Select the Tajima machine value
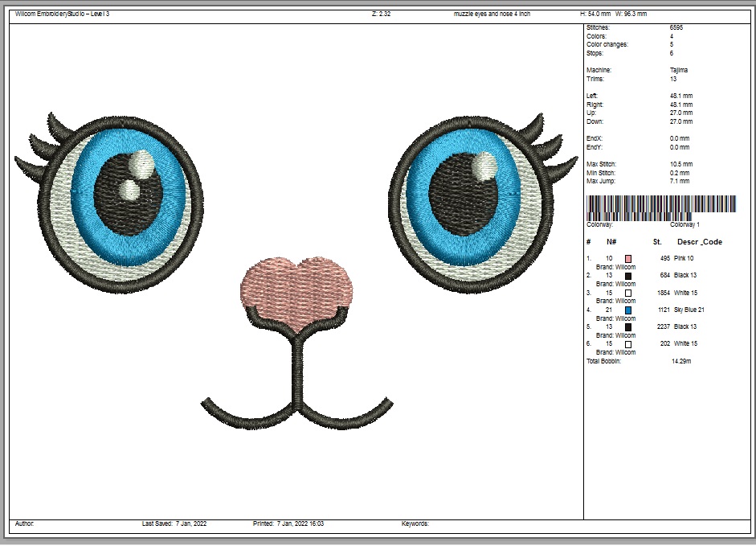 (679, 71)
